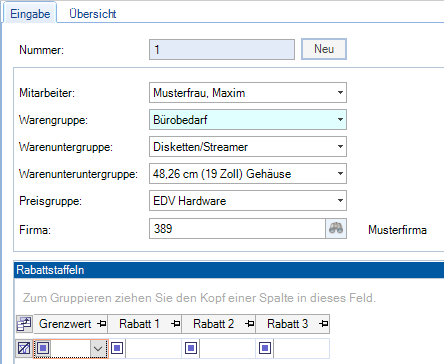
Task: Expand the Warenuntergruppe dropdown
Action: 340,146
